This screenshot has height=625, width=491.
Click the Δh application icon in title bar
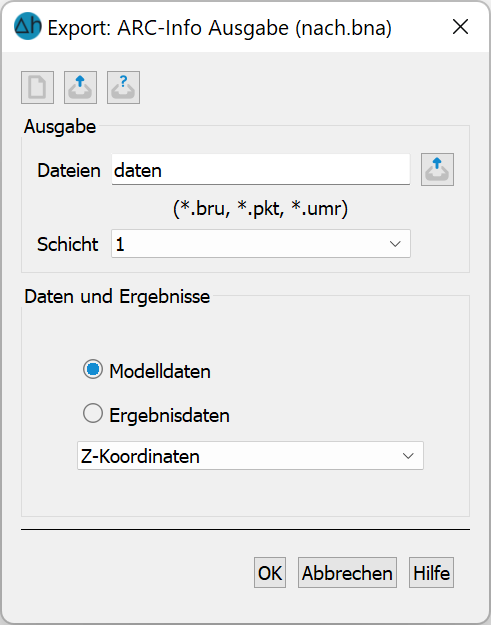coord(28,26)
